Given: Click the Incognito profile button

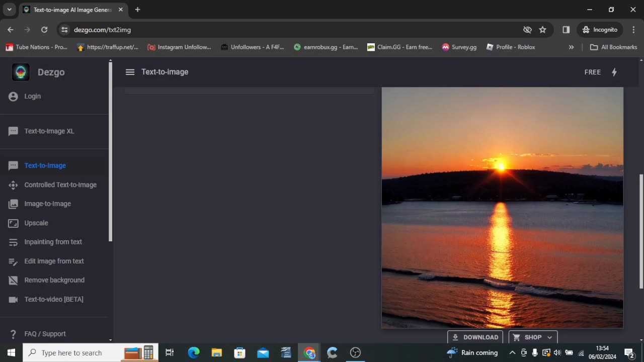Looking at the screenshot, I should coord(600,30).
